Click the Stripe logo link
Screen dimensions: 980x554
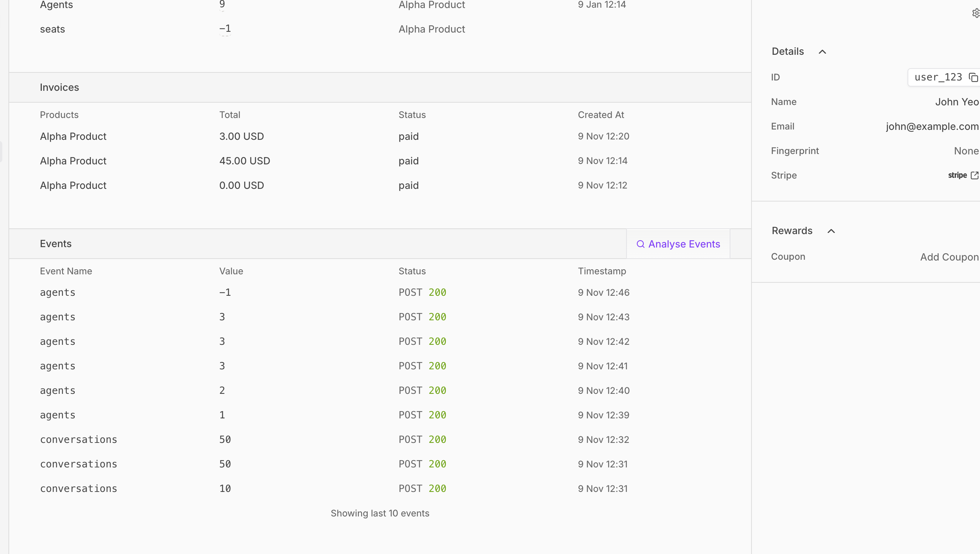pyautogui.click(x=957, y=175)
